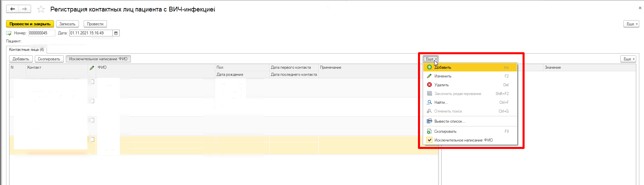644x185 pixels.
Task: Click the back navigation arrow
Action: pyautogui.click(x=12, y=9)
